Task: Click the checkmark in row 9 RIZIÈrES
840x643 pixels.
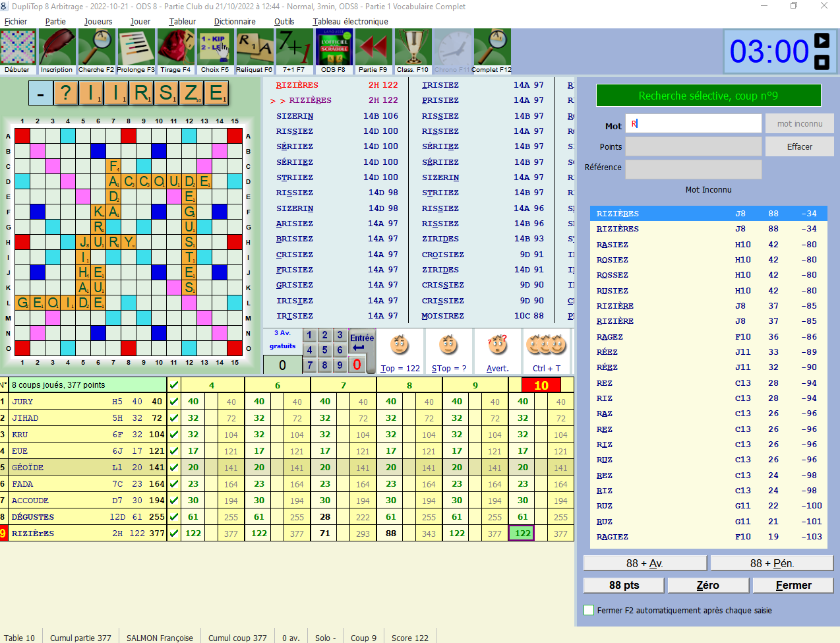Action: tap(173, 533)
